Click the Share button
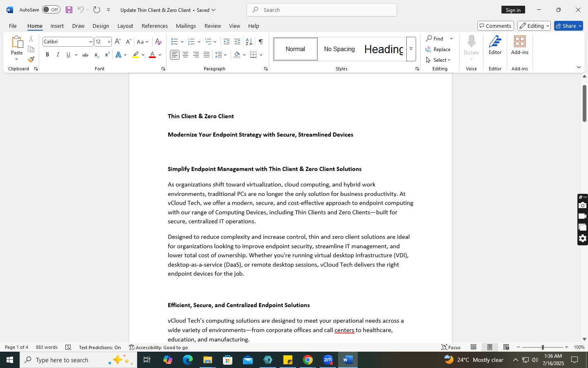Viewport: 588px width, 368px height. (x=568, y=26)
